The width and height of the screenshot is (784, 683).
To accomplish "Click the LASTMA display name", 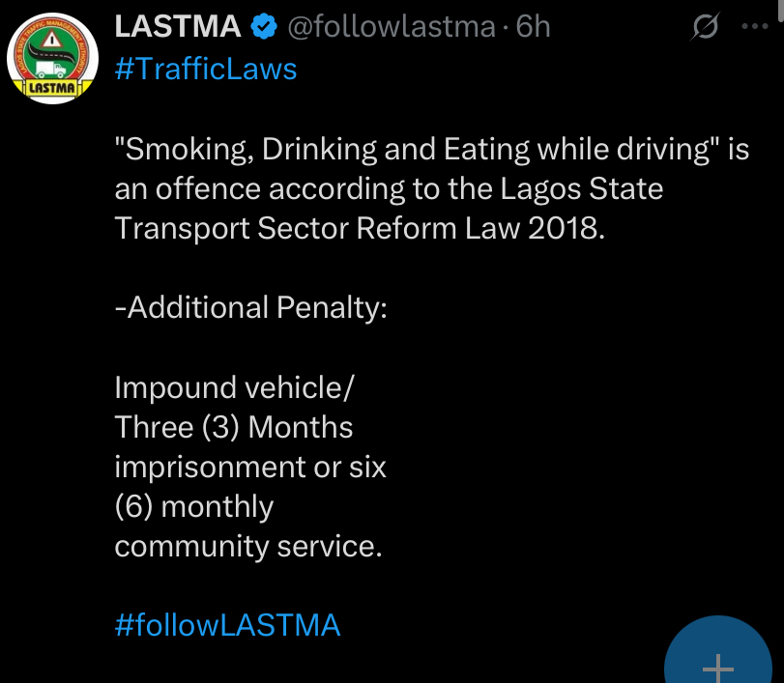I will (x=178, y=27).
